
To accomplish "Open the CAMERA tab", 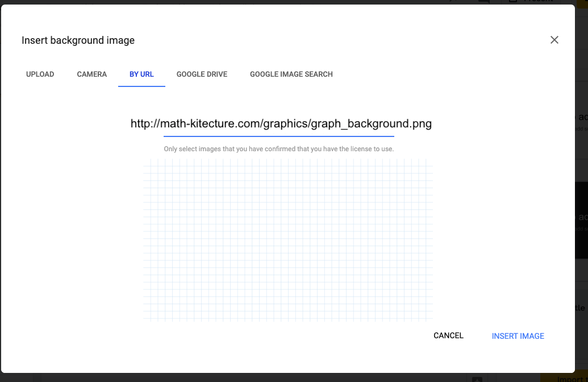I will coord(91,74).
